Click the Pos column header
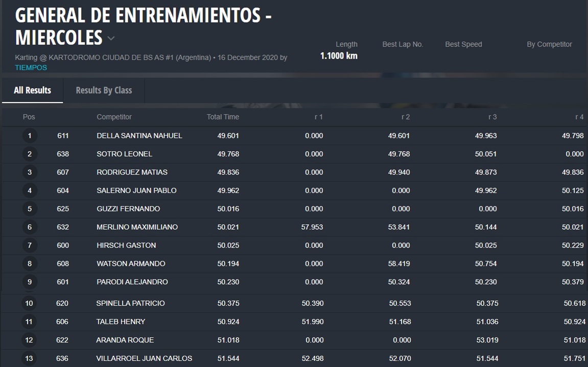The height and width of the screenshot is (367, 588). tap(29, 117)
